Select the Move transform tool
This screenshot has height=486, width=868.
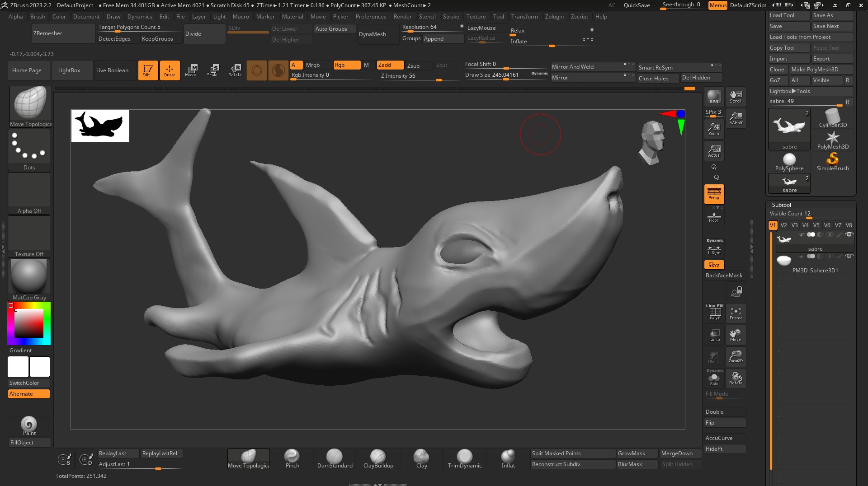point(191,70)
